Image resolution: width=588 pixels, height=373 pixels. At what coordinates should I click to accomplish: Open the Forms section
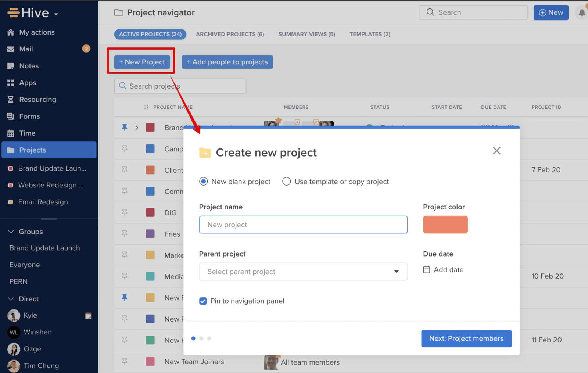coord(29,116)
